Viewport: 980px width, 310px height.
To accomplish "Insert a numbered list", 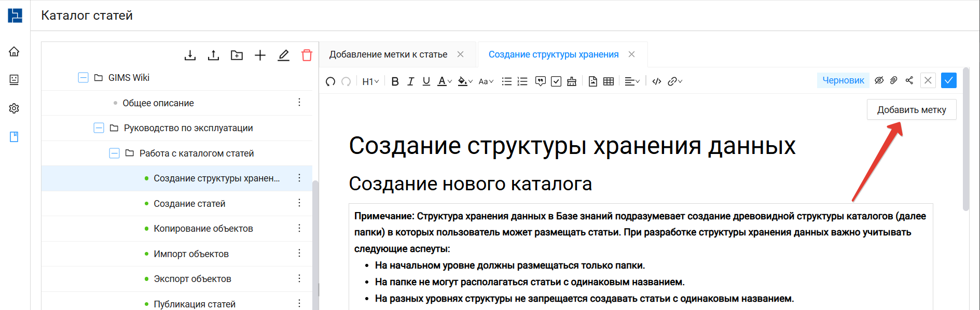I will (522, 81).
